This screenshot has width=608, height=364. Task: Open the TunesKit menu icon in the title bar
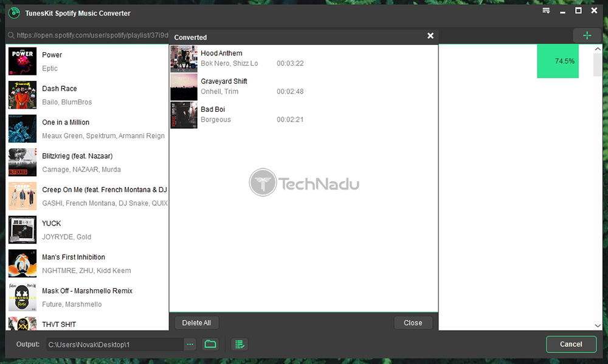pyautogui.click(x=546, y=11)
